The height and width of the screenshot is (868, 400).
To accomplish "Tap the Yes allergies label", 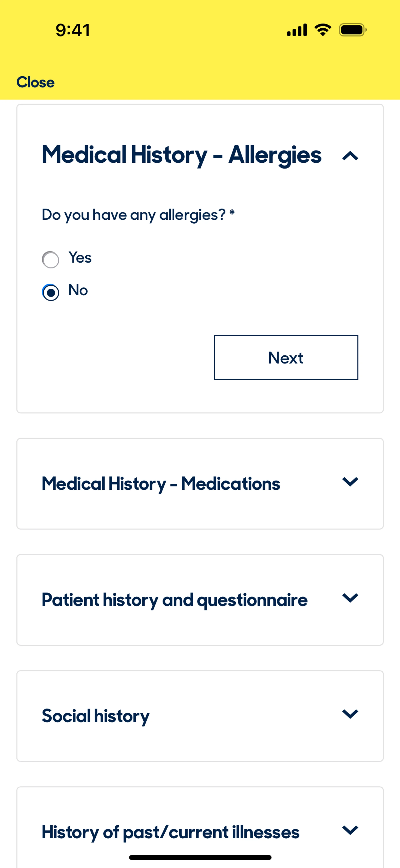I will [x=80, y=258].
